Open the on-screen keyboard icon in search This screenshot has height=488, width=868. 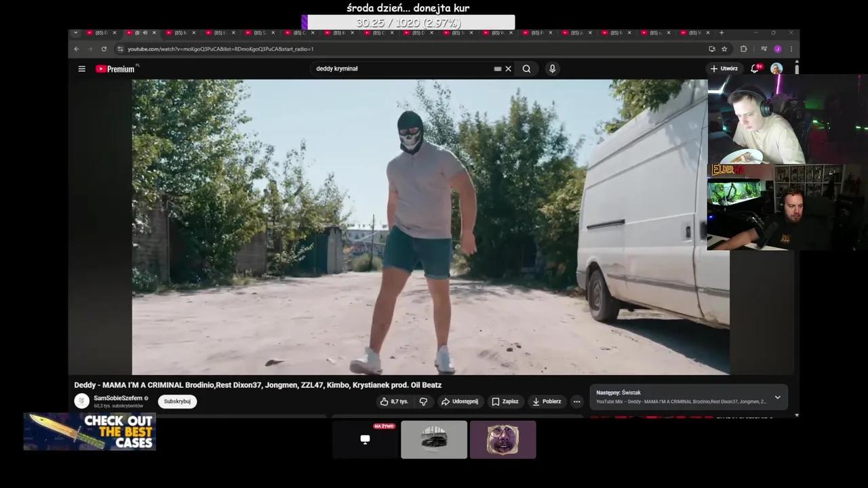pos(498,68)
